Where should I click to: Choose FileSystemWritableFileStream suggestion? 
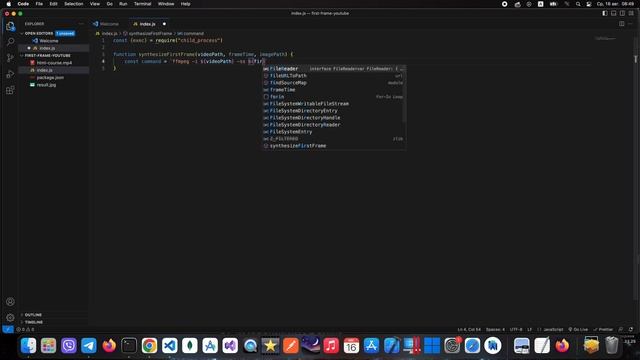[x=334, y=104]
